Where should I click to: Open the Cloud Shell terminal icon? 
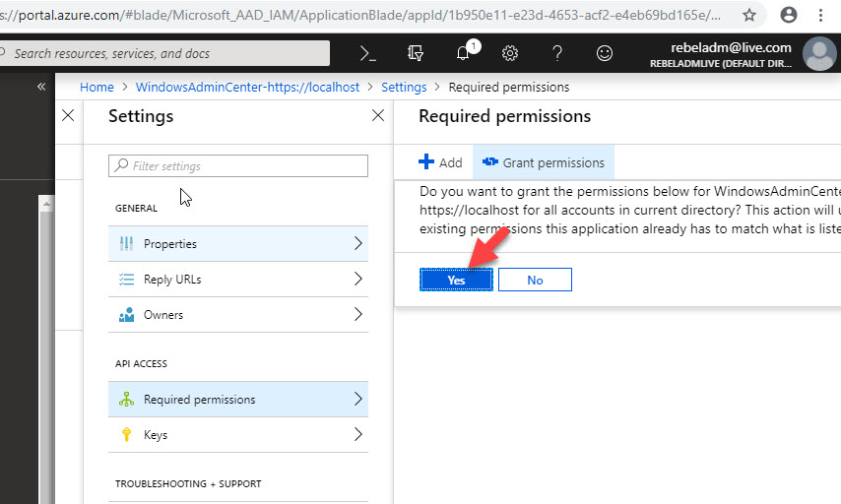click(368, 53)
